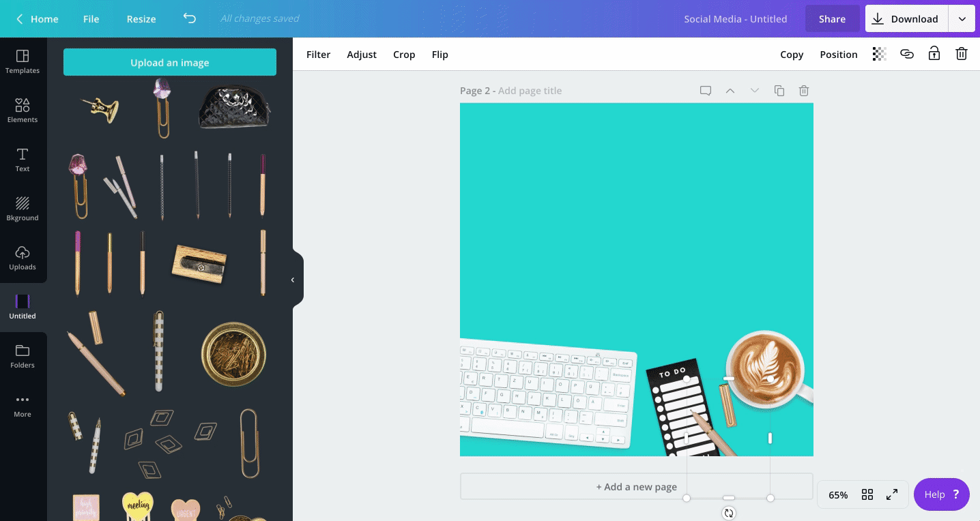
Task: Select the gold paperclip bowl thumbnail
Action: [x=233, y=354]
